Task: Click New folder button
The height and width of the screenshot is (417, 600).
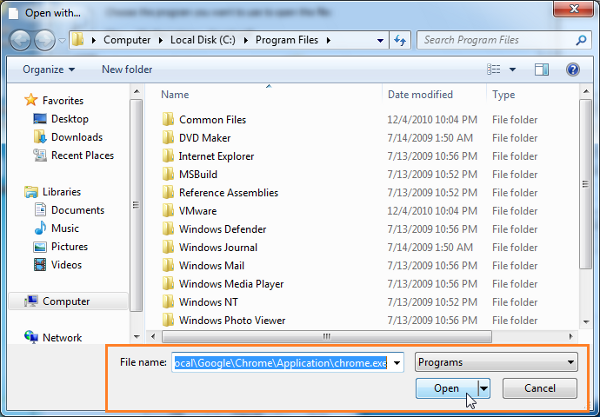Action: (x=127, y=69)
